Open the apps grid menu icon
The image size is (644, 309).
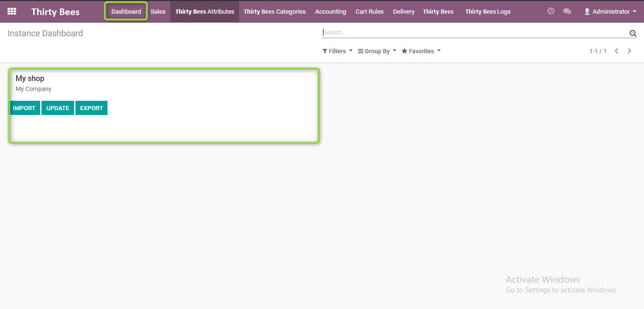12,11
